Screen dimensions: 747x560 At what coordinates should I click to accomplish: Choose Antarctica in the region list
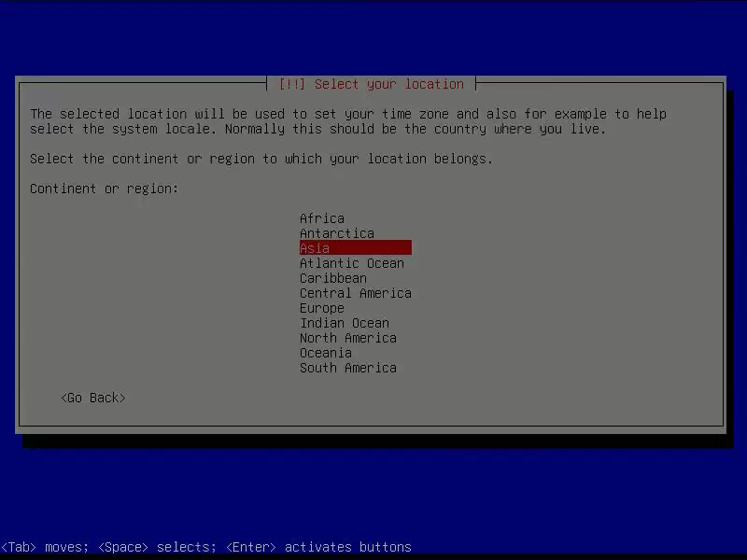point(336,233)
